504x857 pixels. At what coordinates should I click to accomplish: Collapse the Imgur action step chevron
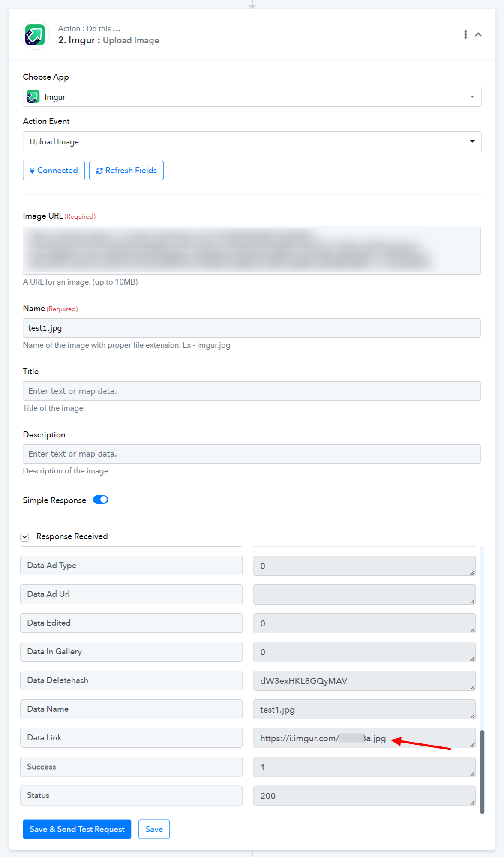(x=478, y=35)
